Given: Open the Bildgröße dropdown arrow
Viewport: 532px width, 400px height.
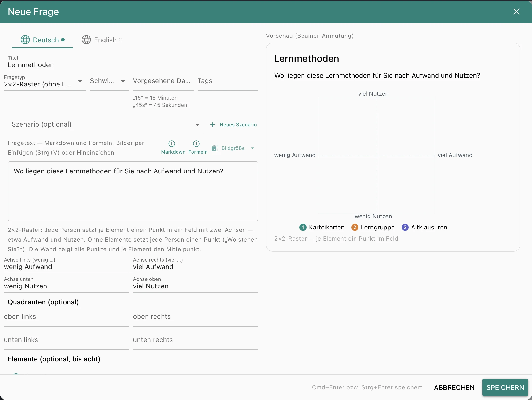Looking at the screenshot, I should [x=253, y=148].
